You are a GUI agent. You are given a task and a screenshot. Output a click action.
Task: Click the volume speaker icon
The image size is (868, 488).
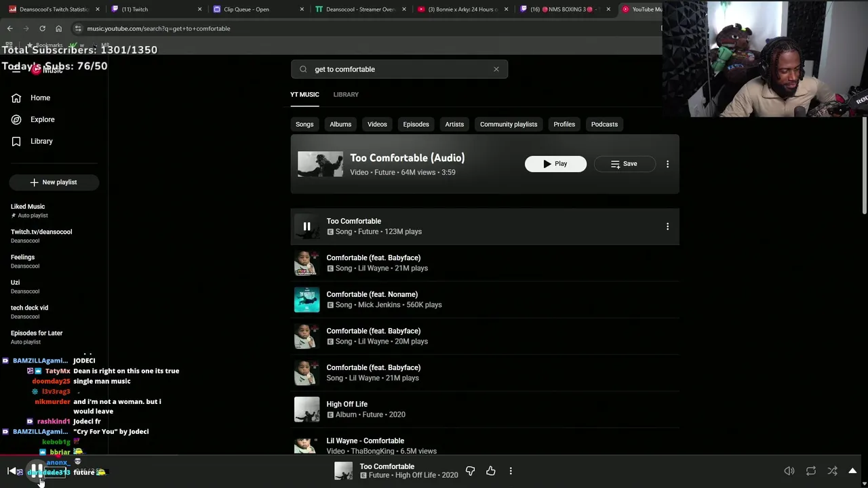click(789, 471)
